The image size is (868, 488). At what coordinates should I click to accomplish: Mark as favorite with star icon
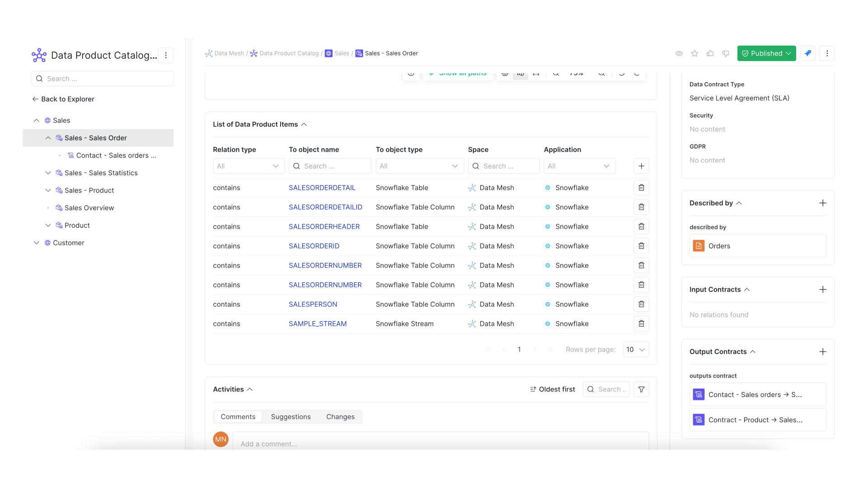[x=694, y=53]
